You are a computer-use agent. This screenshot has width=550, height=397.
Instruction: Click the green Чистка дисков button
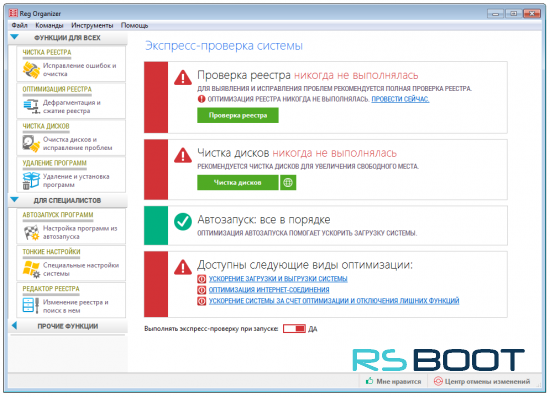pyautogui.click(x=238, y=182)
